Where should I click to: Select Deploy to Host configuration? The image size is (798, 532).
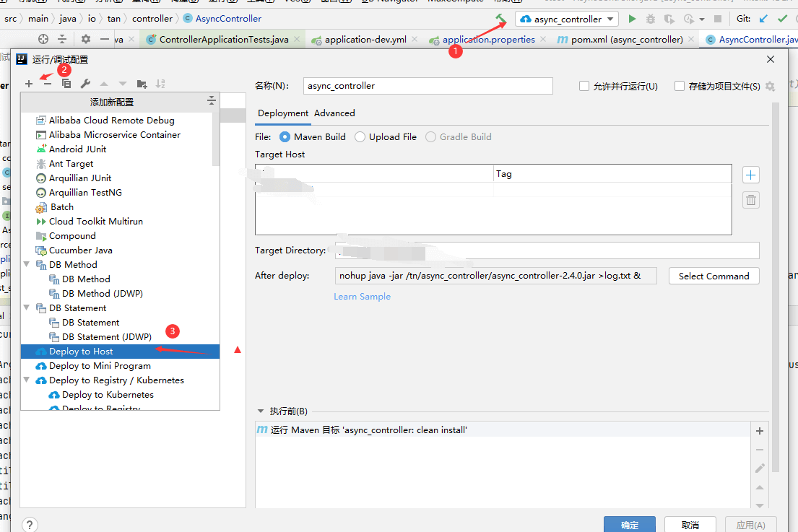click(x=120, y=352)
